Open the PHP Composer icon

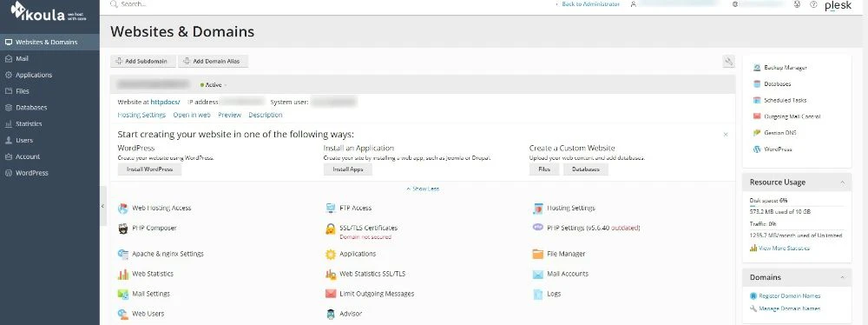coord(123,228)
